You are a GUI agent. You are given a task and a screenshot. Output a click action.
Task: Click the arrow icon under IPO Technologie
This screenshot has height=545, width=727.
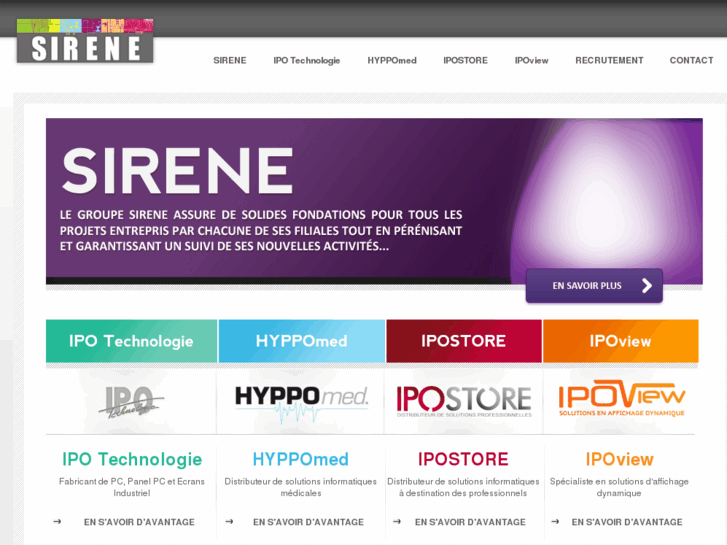click(x=57, y=522)
